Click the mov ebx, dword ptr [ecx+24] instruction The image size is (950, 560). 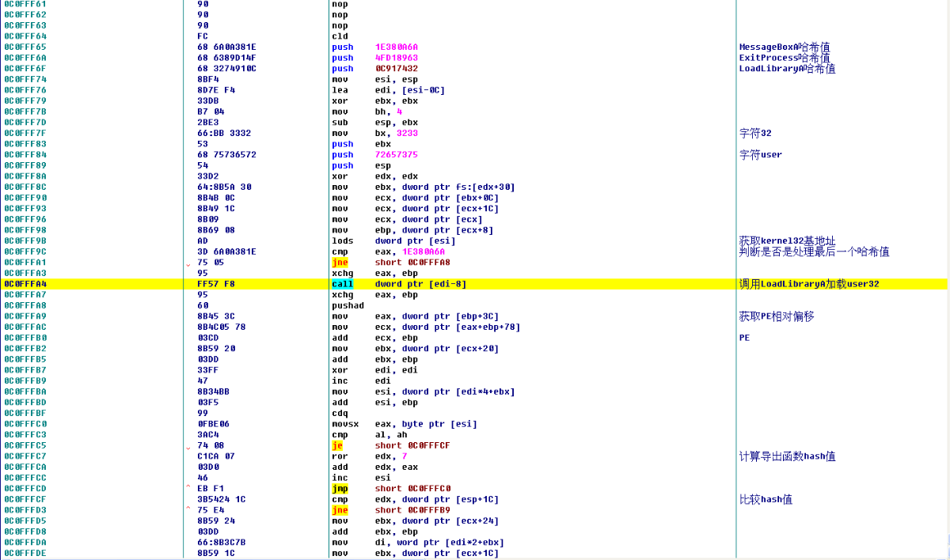[416, 521]
